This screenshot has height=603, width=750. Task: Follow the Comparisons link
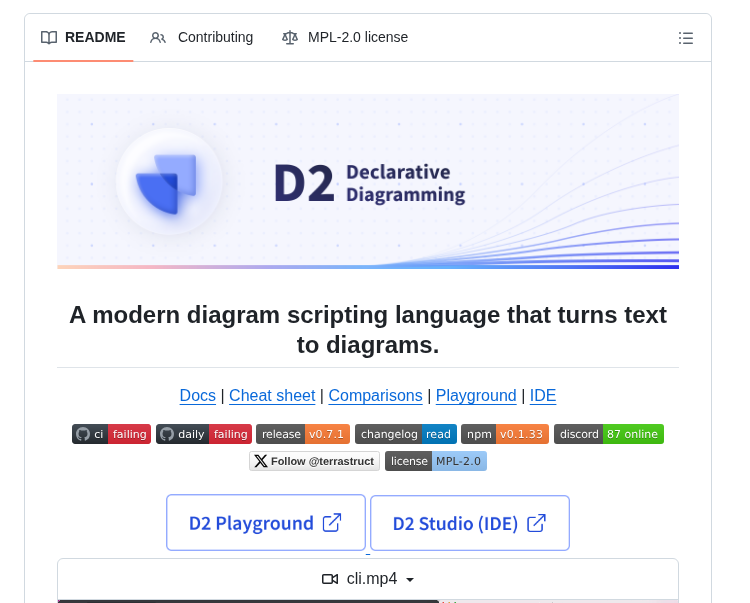(375, 395)
